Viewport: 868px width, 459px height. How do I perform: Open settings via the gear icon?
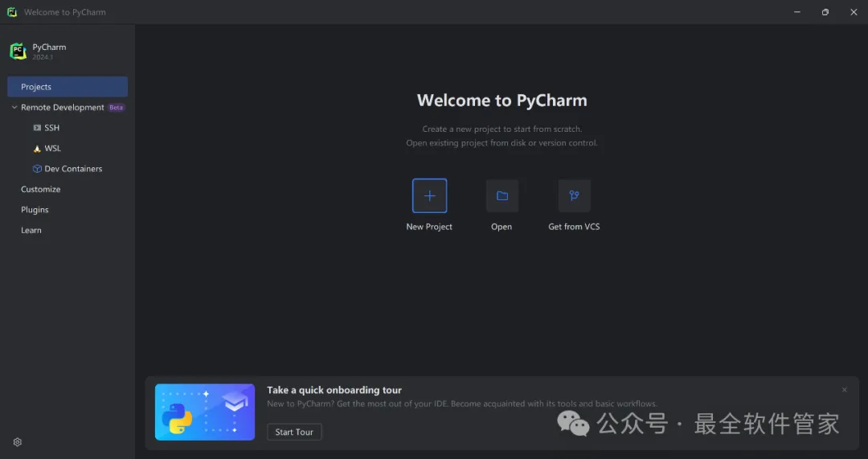click(x=17, y=442)
